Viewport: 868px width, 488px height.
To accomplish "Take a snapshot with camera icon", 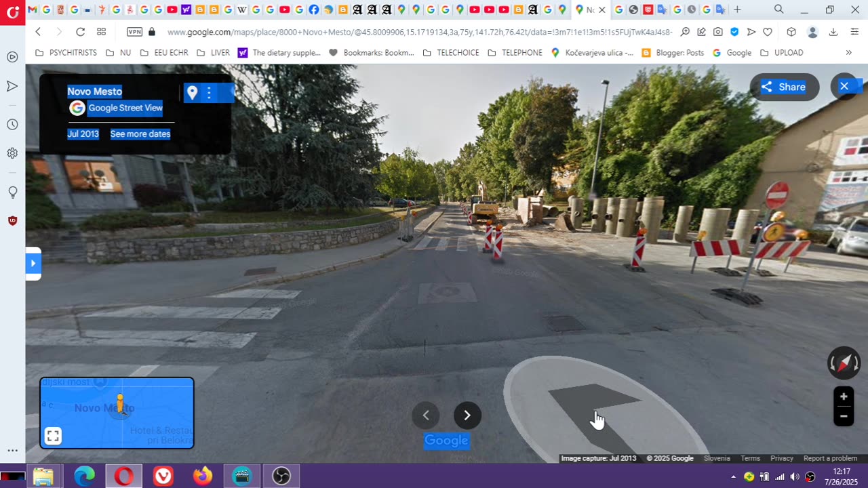I will point(718,32).
